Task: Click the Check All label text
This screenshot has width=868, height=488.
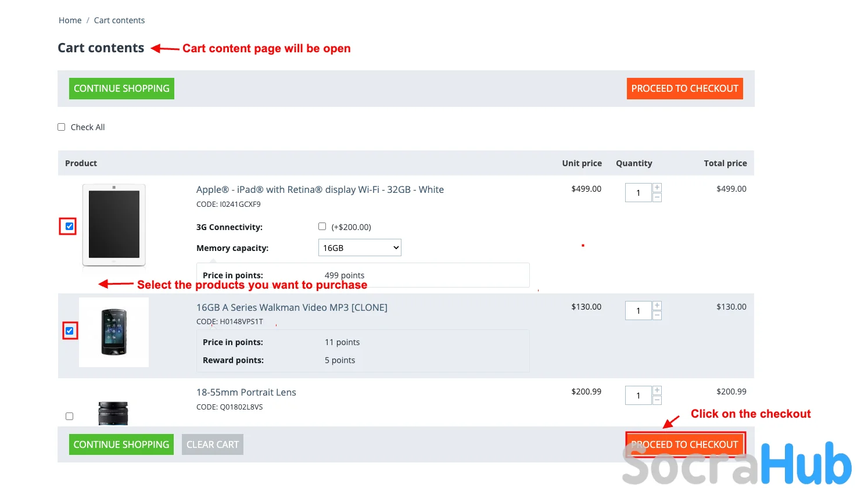Action: coord(88,127)
